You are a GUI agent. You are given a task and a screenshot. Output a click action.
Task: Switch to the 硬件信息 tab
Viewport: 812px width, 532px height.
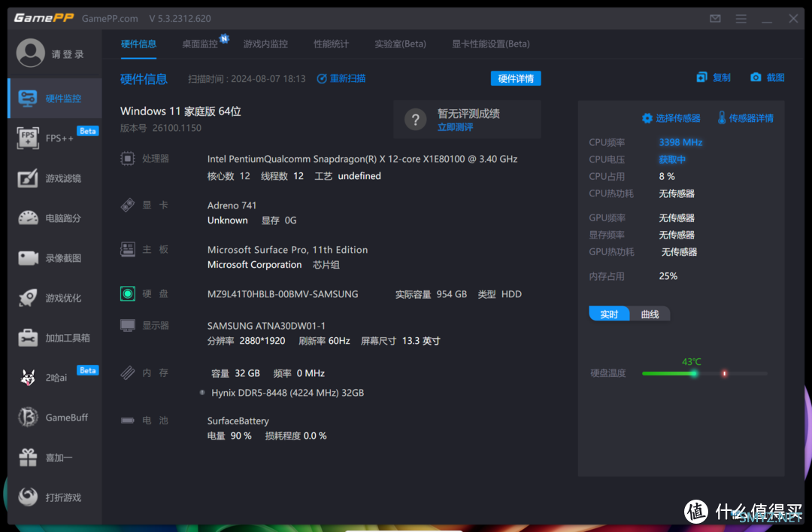(138, 44)
